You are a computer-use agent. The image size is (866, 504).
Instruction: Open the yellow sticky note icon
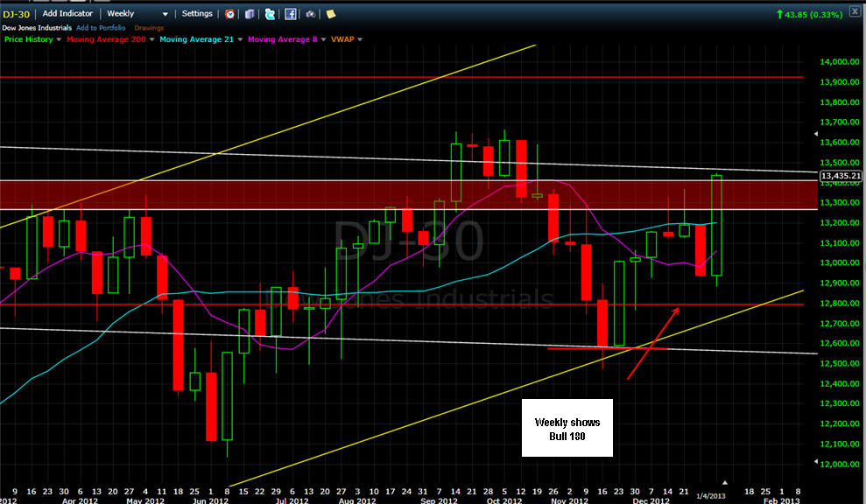(x=331, y=14)
